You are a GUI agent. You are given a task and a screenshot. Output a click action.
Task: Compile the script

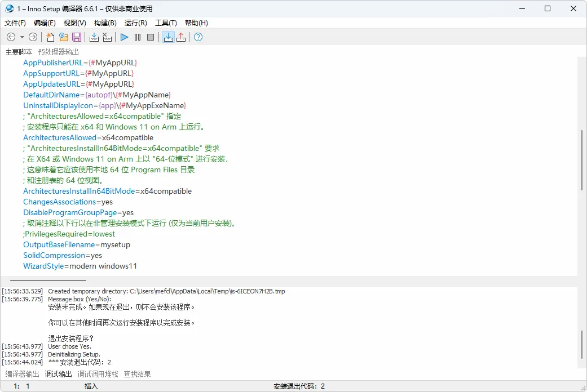point(94,37)
